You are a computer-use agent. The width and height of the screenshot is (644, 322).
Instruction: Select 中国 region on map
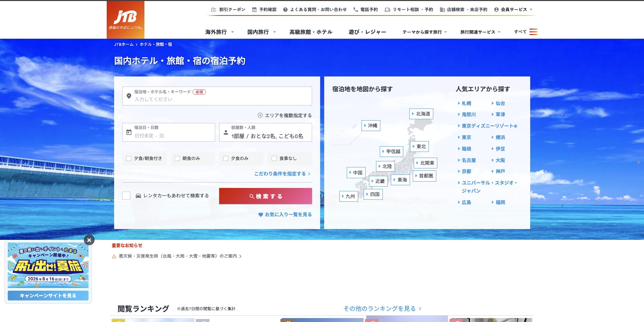coord(356,173)
